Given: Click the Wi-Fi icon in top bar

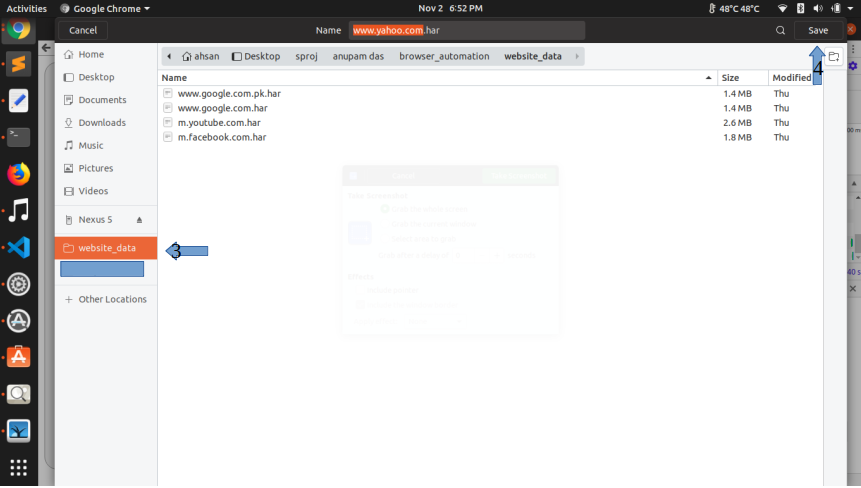Looking at the screenshot, I should (782, 8).
